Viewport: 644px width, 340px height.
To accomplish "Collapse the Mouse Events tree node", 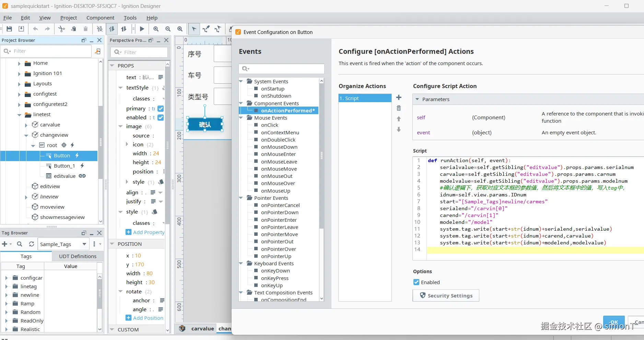I will [241, 118].
